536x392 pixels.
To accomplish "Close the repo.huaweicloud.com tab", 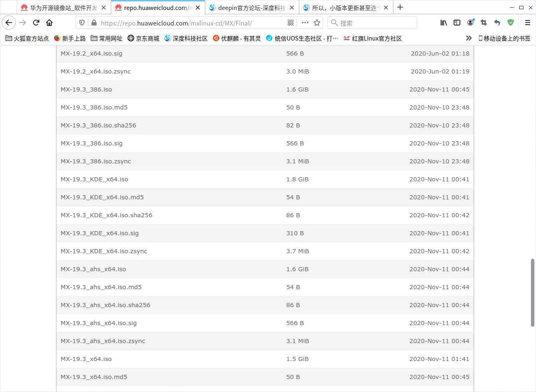I will point(197,8).
